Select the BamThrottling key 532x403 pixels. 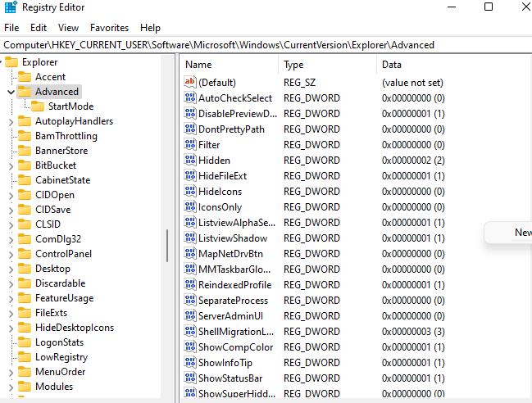66,136
